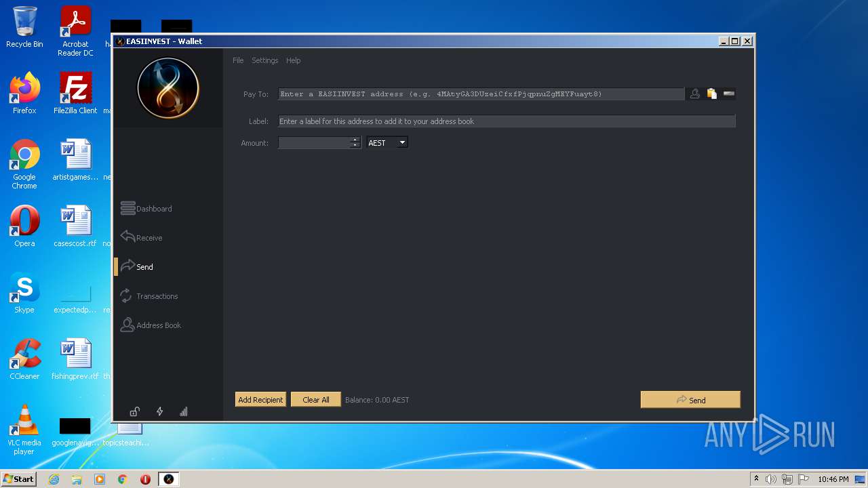Click the Balance: 0.00 AEST text
This screenshot has width=868, height=488.
(x=377, y=400)
